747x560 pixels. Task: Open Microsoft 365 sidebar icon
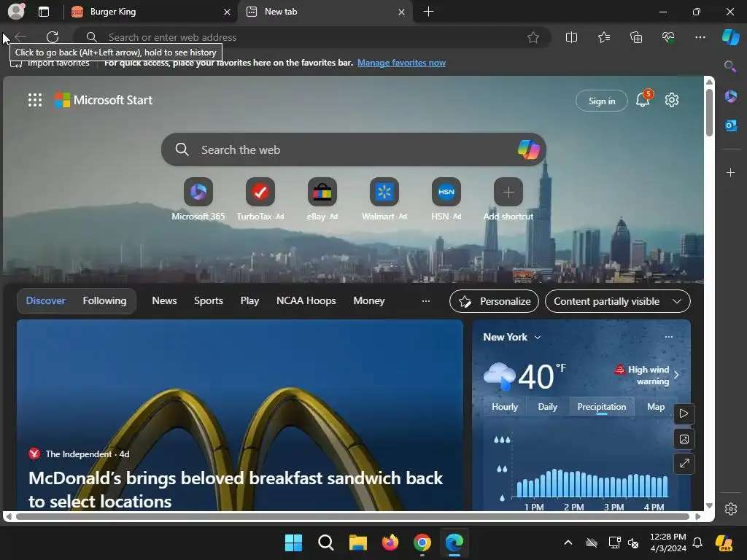click(730, 96)
